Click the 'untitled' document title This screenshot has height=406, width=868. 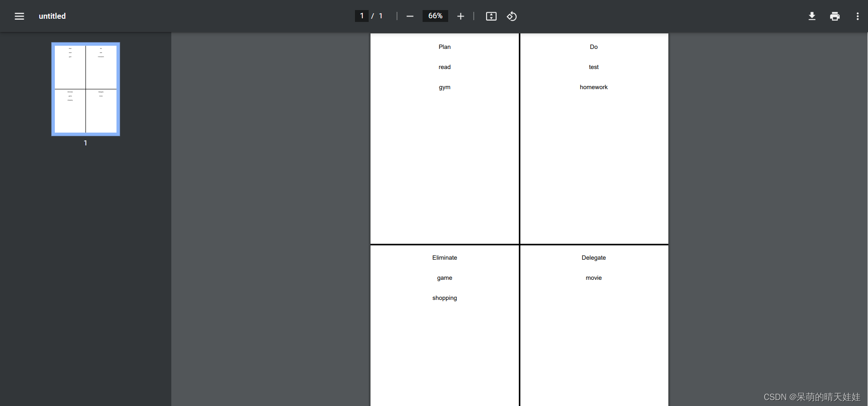tap(52, 16)
